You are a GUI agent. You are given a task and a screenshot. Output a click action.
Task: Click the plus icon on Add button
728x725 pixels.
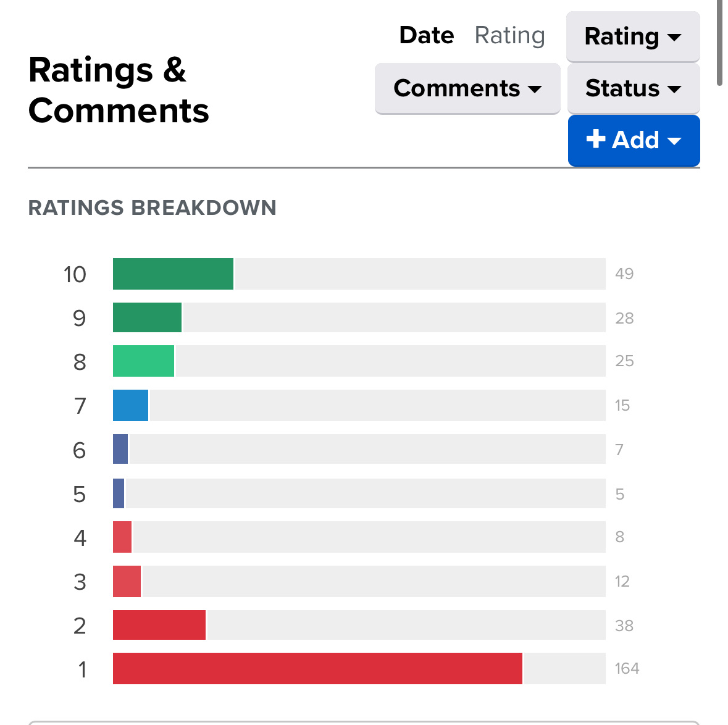pos(595,139)
